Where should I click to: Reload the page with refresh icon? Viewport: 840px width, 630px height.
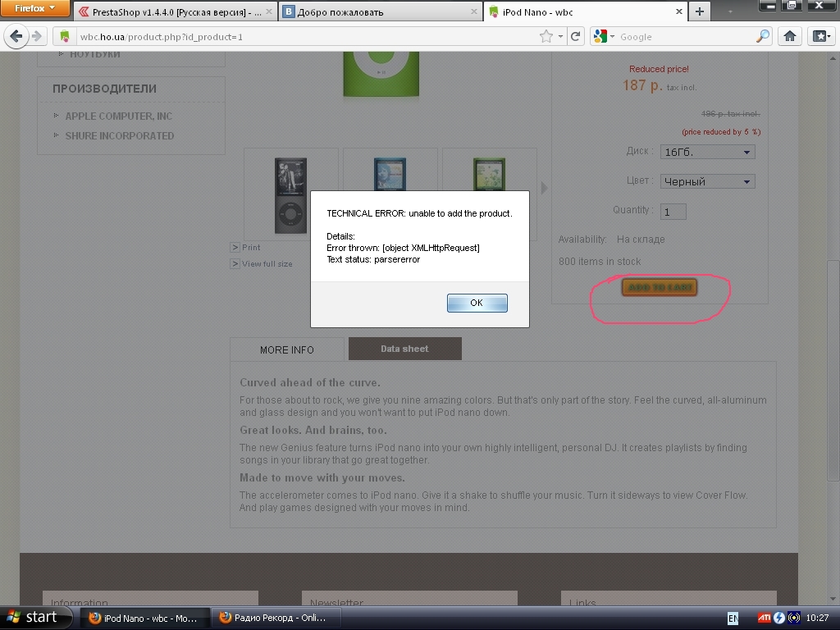[575, 36]
